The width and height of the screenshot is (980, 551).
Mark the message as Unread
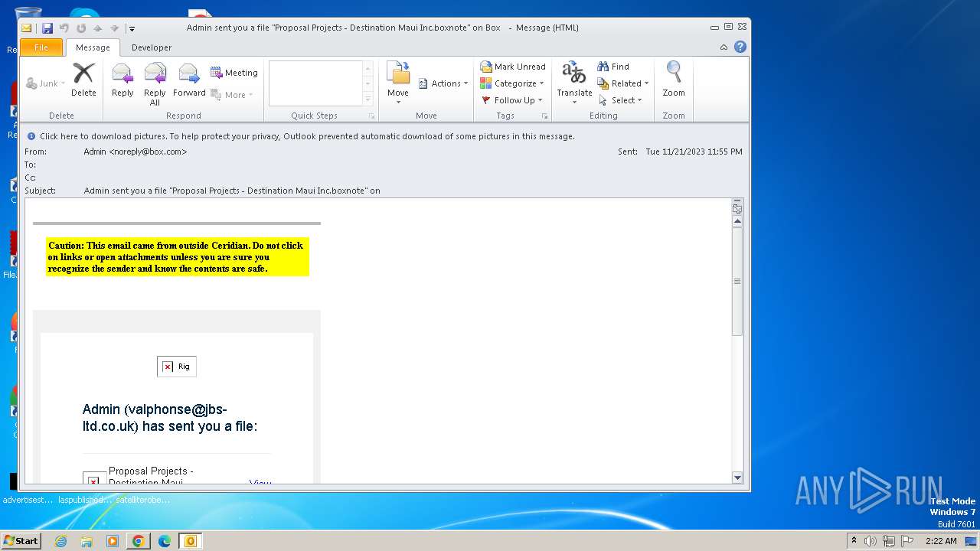click(513, 67)
